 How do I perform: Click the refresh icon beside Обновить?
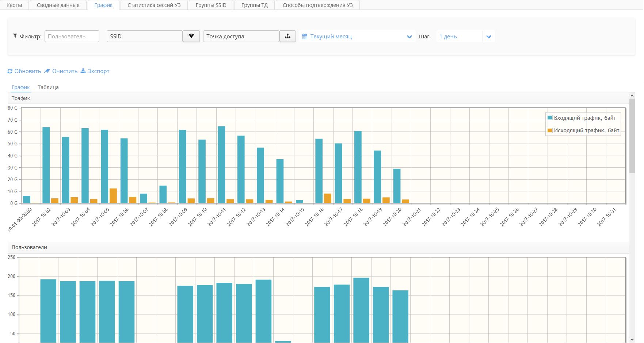point(10,71)
